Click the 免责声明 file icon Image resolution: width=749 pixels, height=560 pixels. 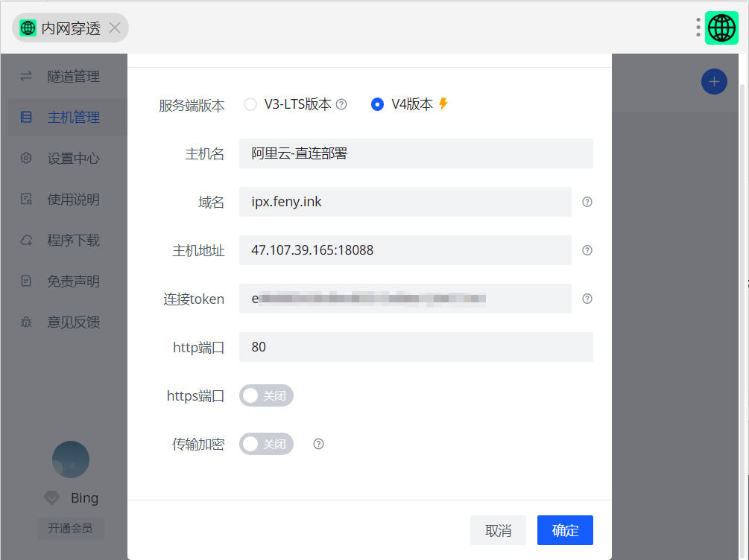[26, 281]
